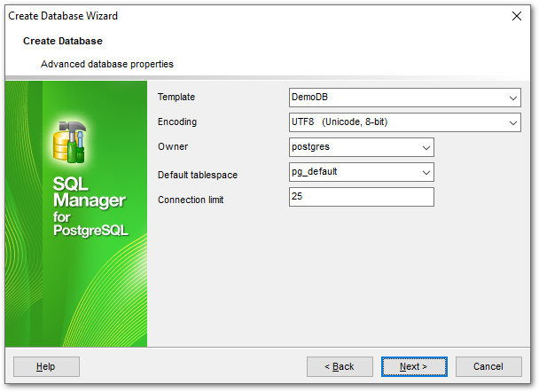Viewport: 539px width, 392px height.
Task: Cancel the database creation wizard
Action: 488,366
